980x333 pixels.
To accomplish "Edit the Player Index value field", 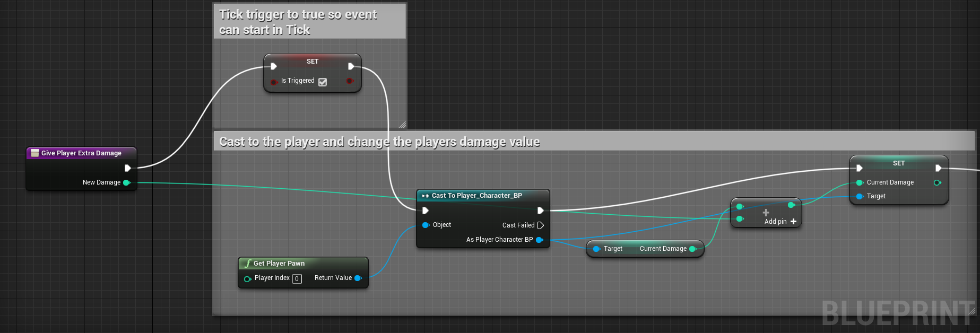I will pos(297,279).
